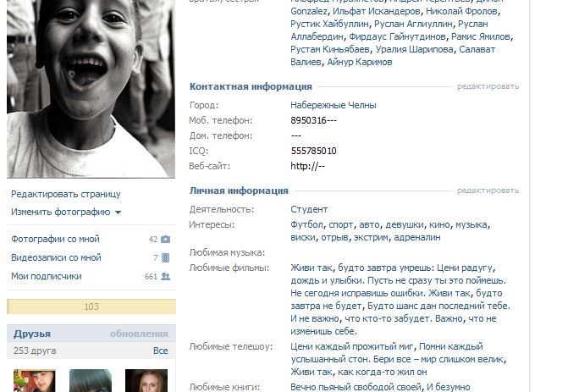Edit the Контактная информация section
Image resolution: width=579 pixels, height=392 pixels.
click(488, 86)
